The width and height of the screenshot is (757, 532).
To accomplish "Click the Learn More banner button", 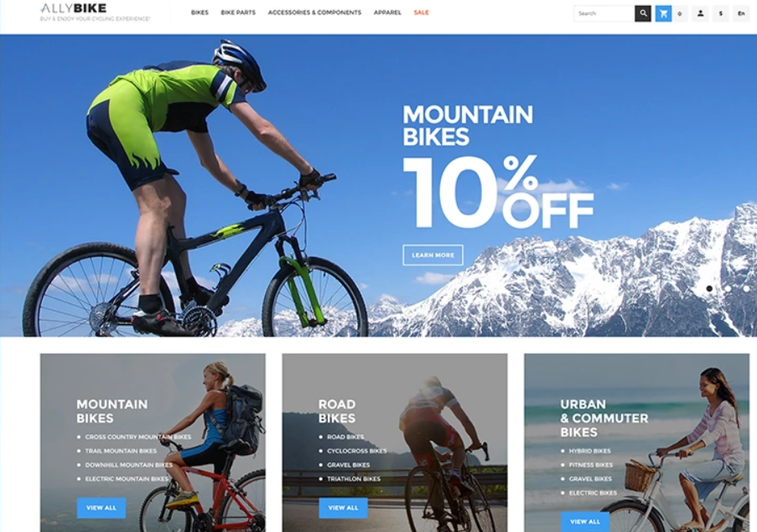I will click(433, 256).
